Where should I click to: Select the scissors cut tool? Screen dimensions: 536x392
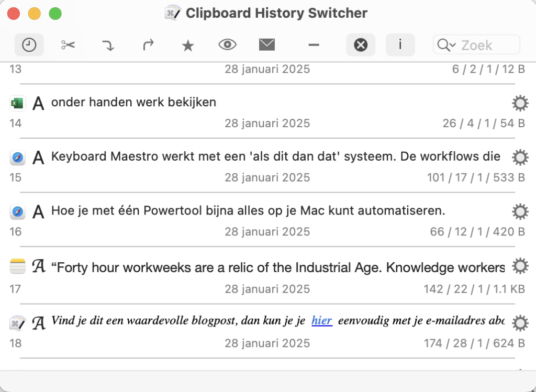pos(68,46)
